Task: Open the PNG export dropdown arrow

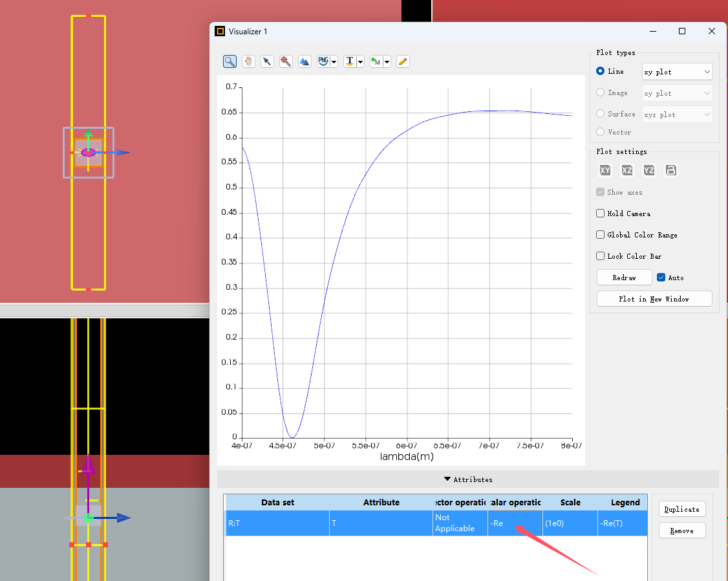Action: [334, 62]
